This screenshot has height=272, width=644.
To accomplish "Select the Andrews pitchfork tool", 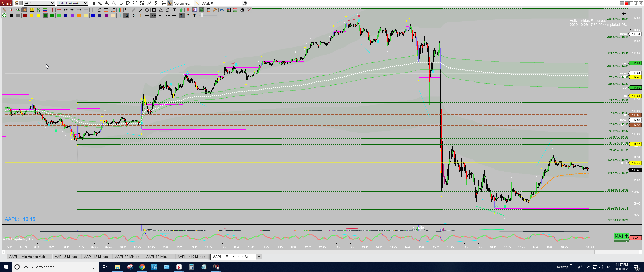I will (x=127, y=10).
